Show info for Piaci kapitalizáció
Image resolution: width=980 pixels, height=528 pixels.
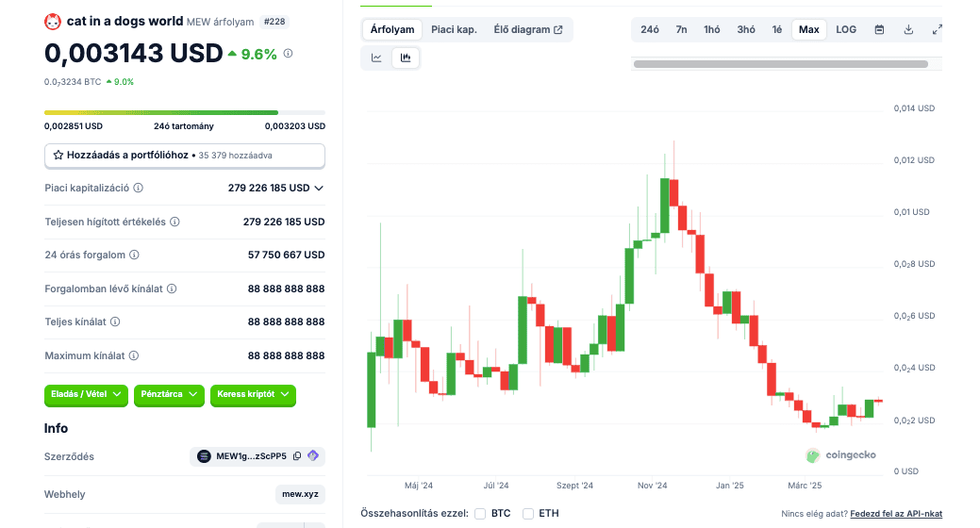tap(139, 188)
